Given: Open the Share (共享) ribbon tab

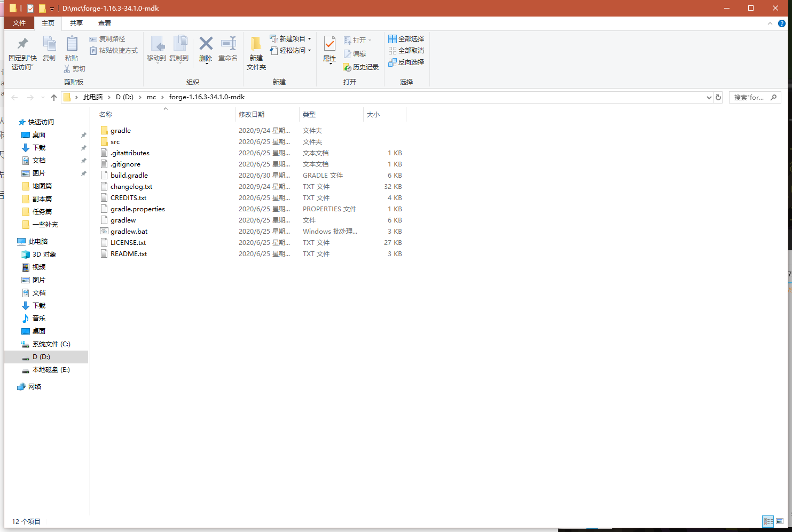Looking at the screenshot, I should pyautogui.click(x=76, y=23).
